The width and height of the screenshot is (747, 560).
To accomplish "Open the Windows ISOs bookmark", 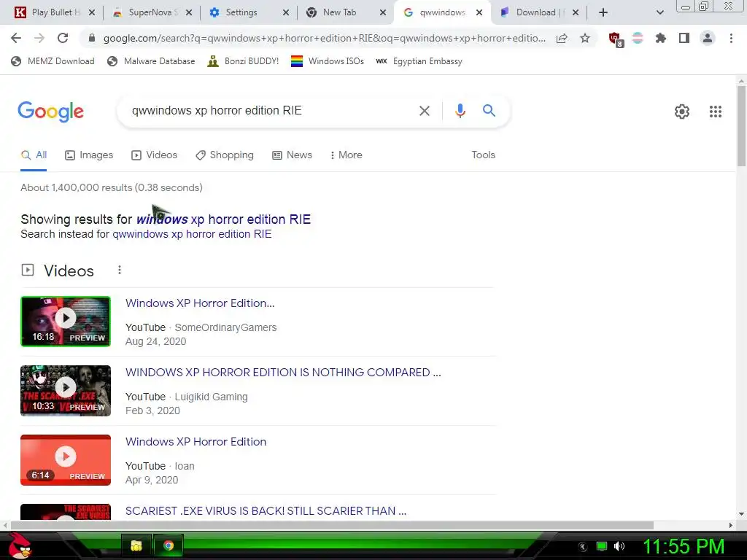I will [x=328, y=61].
